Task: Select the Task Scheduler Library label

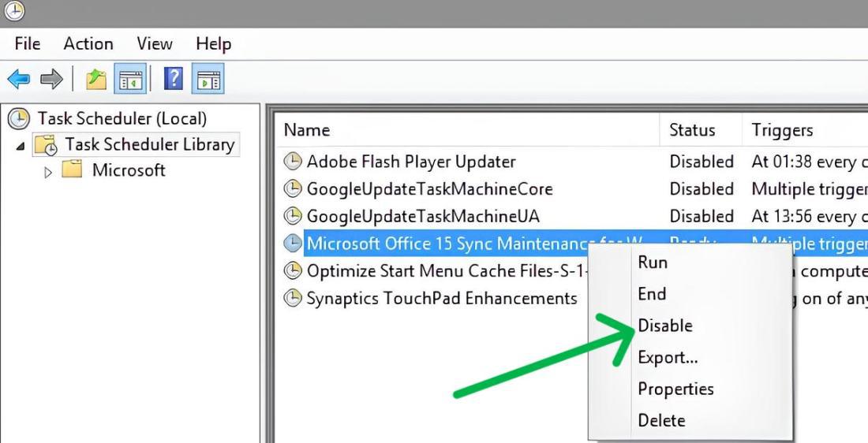Action: pyautogui.click(x=149, y=144)
